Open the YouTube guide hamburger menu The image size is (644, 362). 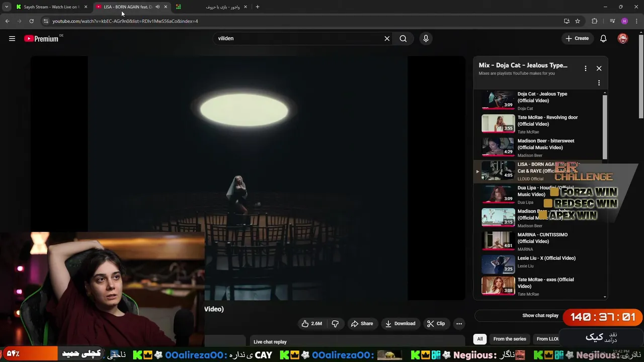click(x=12, y=38)
